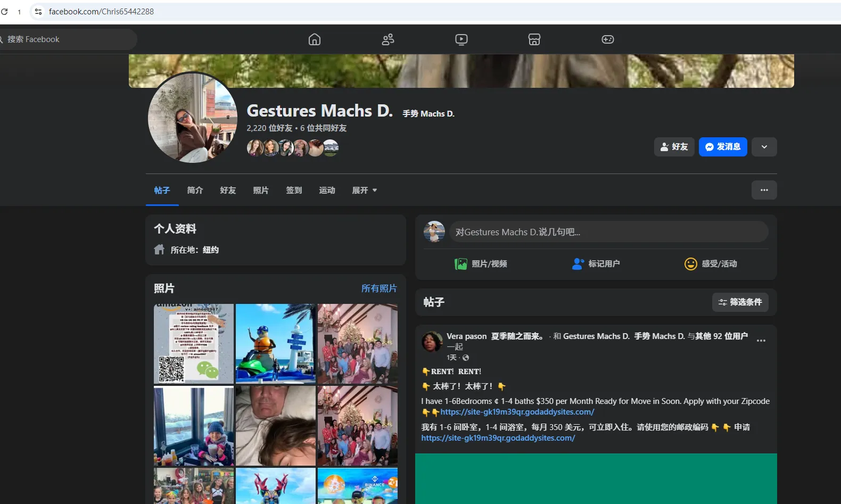
Task: Open the Watch video icon
Action: coord(461,39)
